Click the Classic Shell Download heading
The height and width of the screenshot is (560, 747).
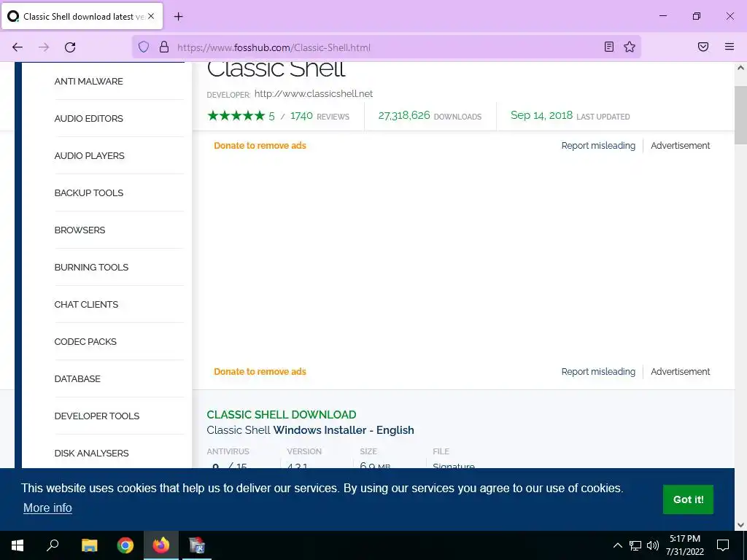tap(282, 415)
